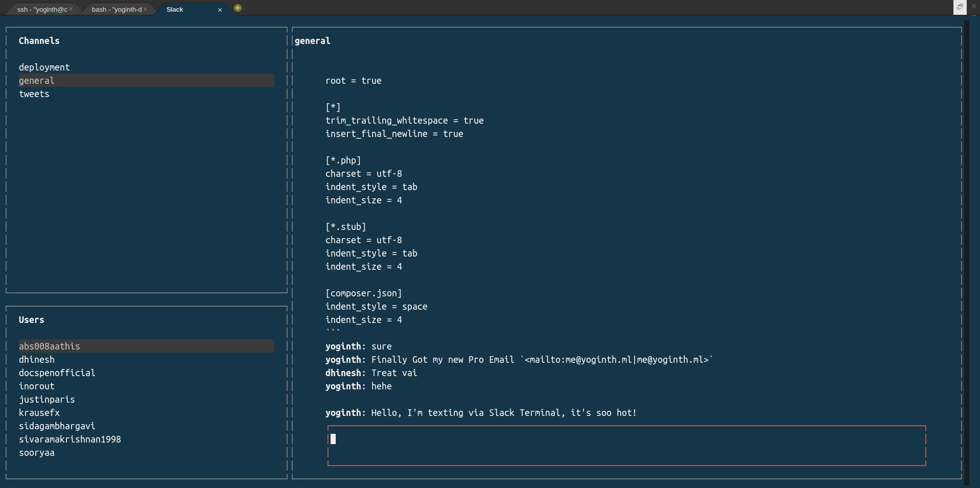Viewport: 980px width, 488px height.
Task: Focus the message input box at bottom
Action: pos(625,445)
